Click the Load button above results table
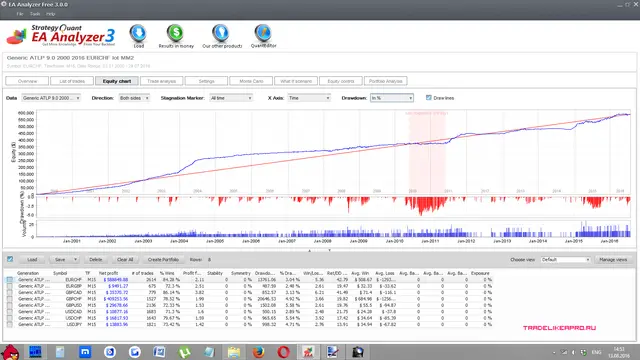Image resolution: width=640 pixels, height=360 pixels. tap(32, 260)
